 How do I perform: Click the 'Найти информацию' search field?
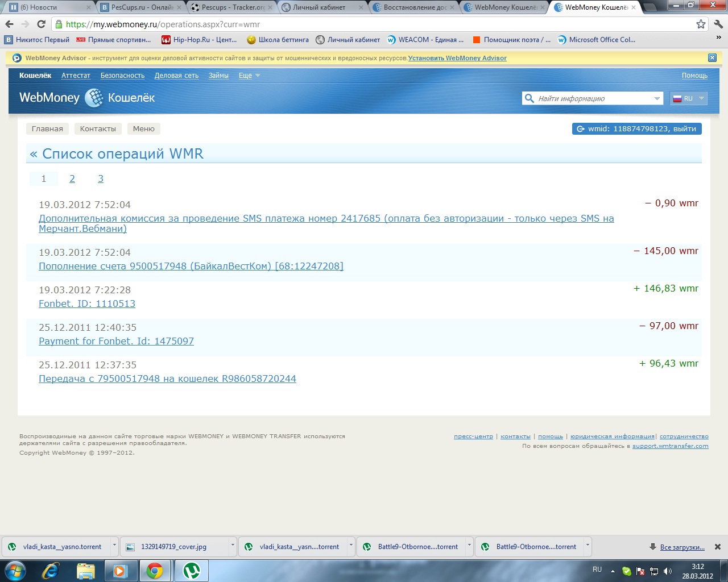pyautogui.click(x=593, y=98)
